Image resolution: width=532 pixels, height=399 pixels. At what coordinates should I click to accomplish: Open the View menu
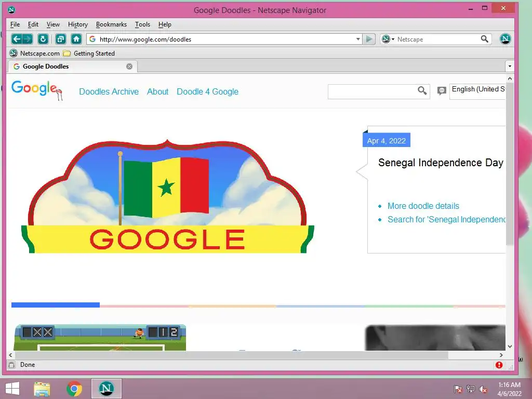(53, 24)
